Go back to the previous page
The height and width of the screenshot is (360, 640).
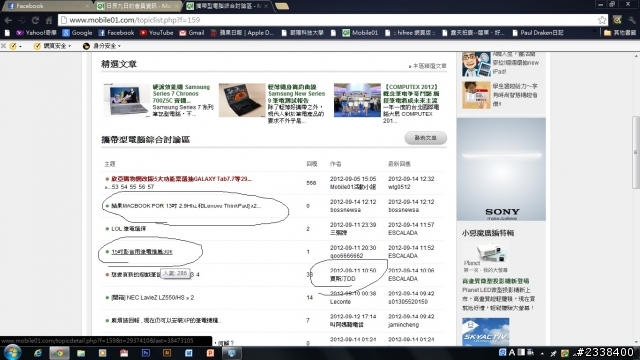click(x=8, y=20)
